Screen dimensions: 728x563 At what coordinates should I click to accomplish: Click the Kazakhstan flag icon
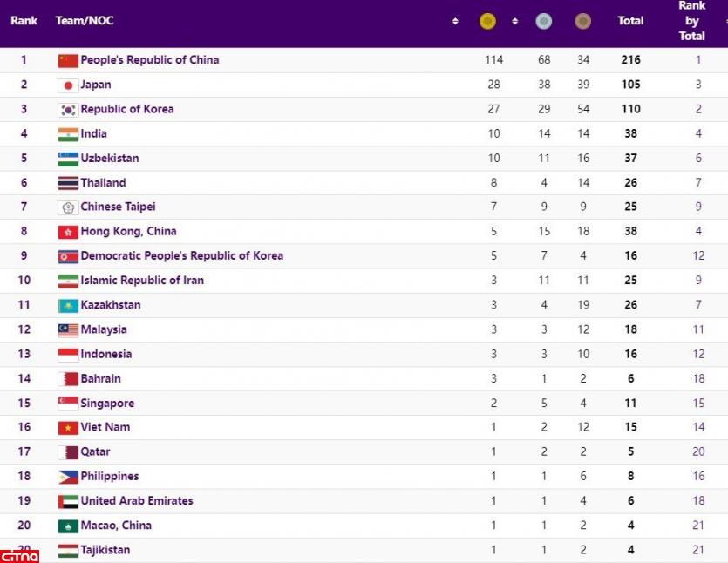point(68,305)
